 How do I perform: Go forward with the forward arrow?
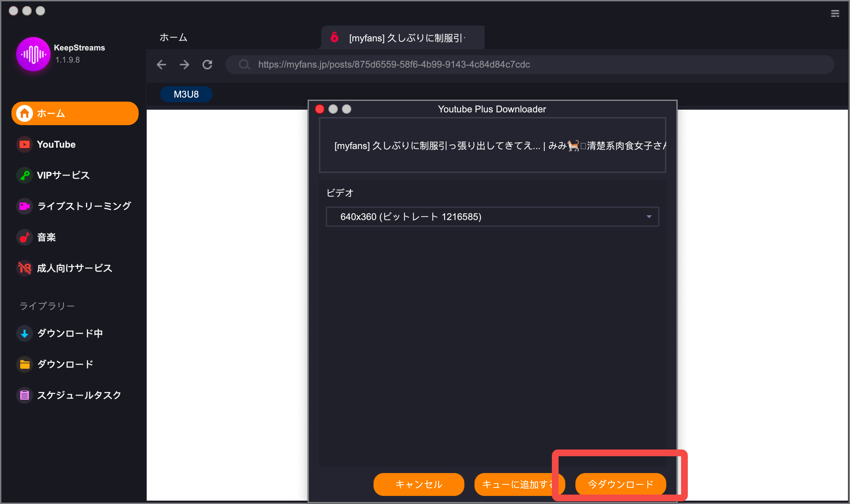click(x=184, y=65)
